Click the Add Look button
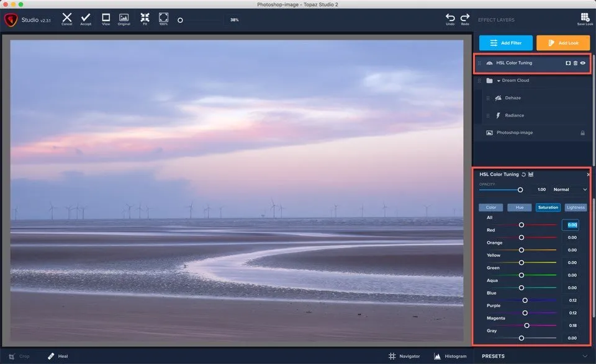 click(563, 43)
